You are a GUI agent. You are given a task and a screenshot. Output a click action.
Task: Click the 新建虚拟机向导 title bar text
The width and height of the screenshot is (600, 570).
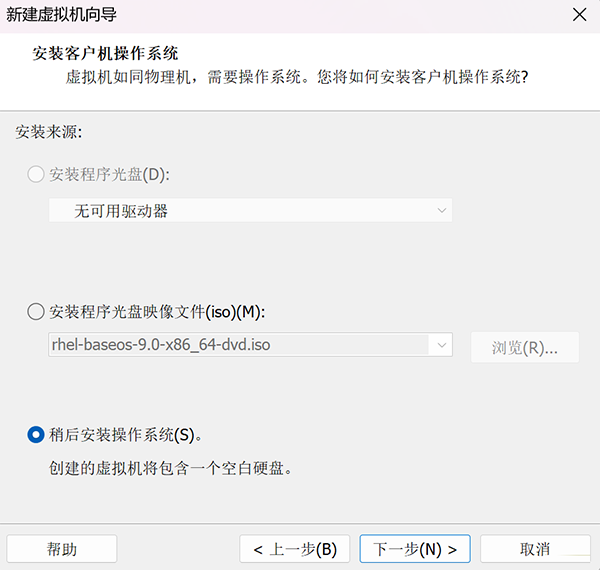(x=60, y=14)
